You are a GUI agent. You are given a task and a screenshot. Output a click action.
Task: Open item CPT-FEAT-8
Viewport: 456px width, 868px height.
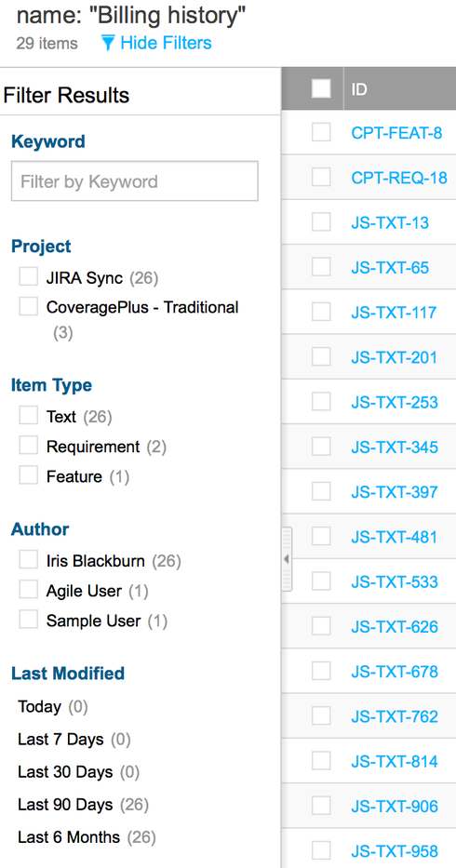click(396, 133)
